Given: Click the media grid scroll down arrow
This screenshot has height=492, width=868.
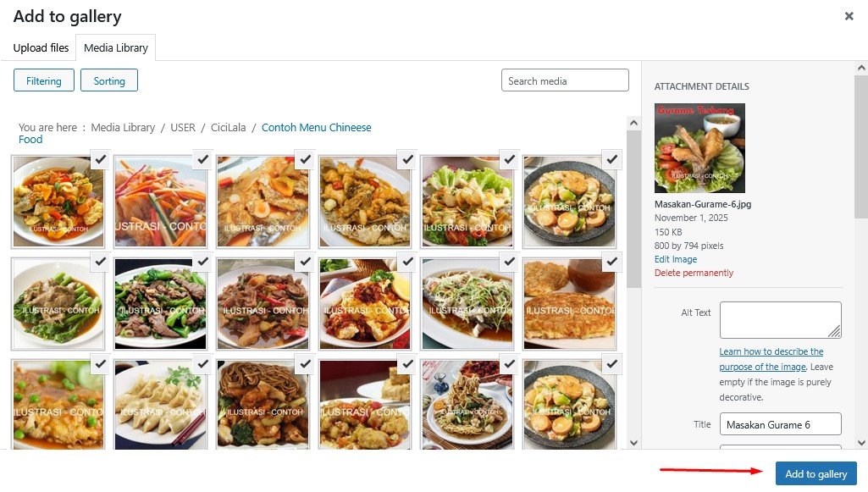Looking at the screenshot, I should tap(633, 443).
